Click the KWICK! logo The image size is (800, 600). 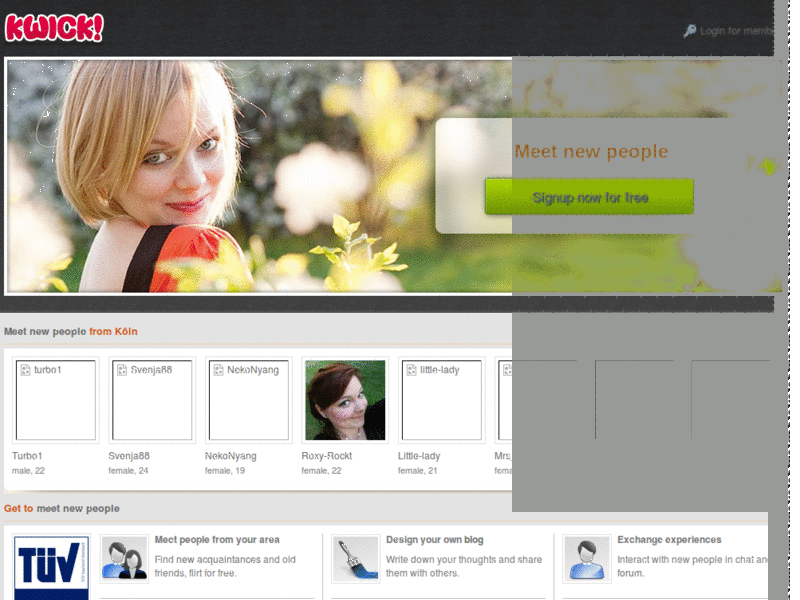click(x=54, y=28)
